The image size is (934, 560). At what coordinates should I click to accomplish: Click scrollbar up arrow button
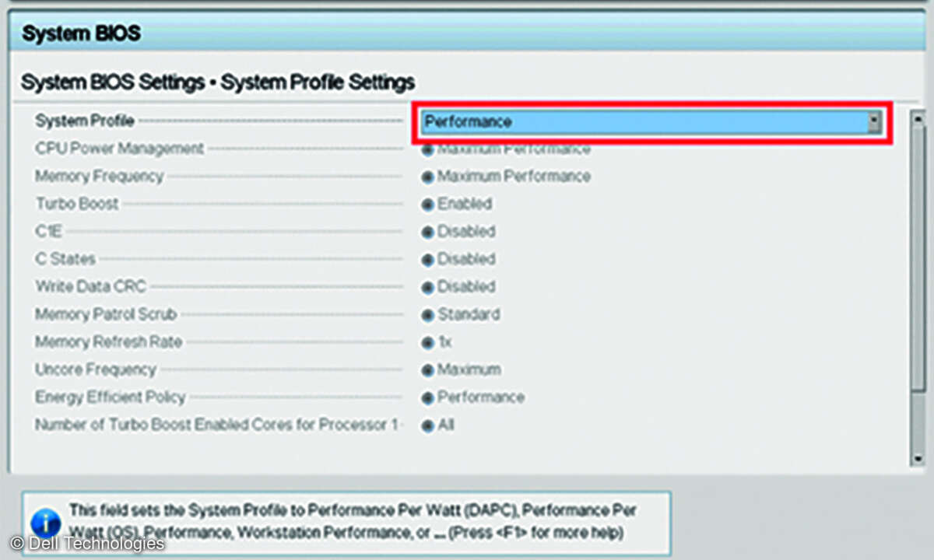click(x=918, y=120)
